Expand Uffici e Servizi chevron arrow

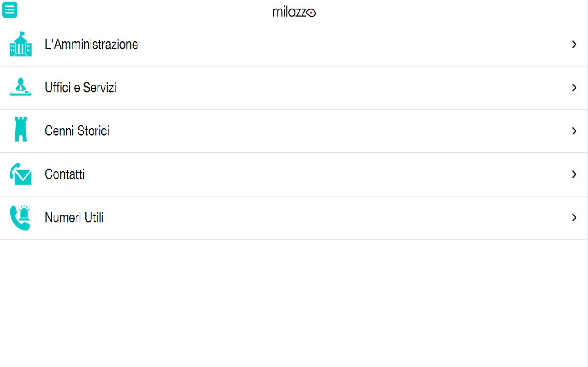coord(574,88)
